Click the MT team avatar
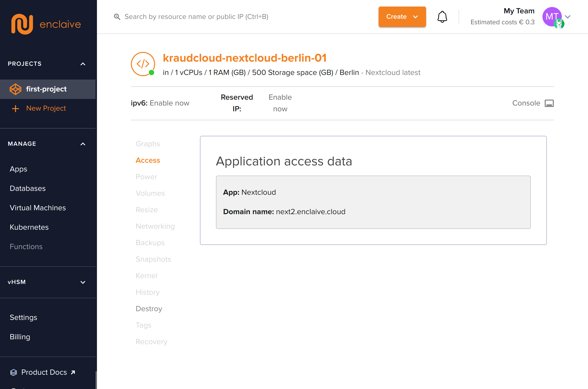 (x=552, y=17)
